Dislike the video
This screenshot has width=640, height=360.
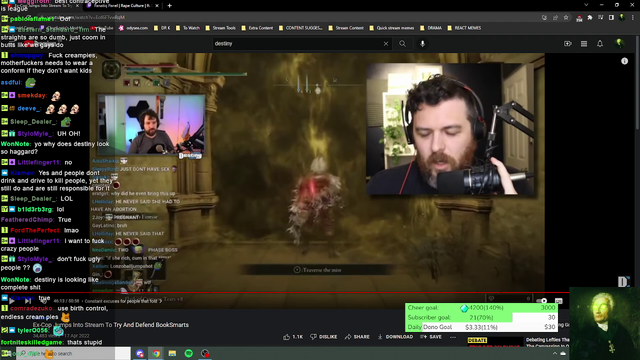point(324,337)
